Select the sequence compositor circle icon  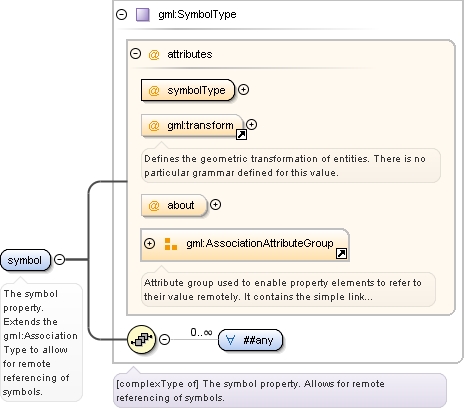[141, 339]
